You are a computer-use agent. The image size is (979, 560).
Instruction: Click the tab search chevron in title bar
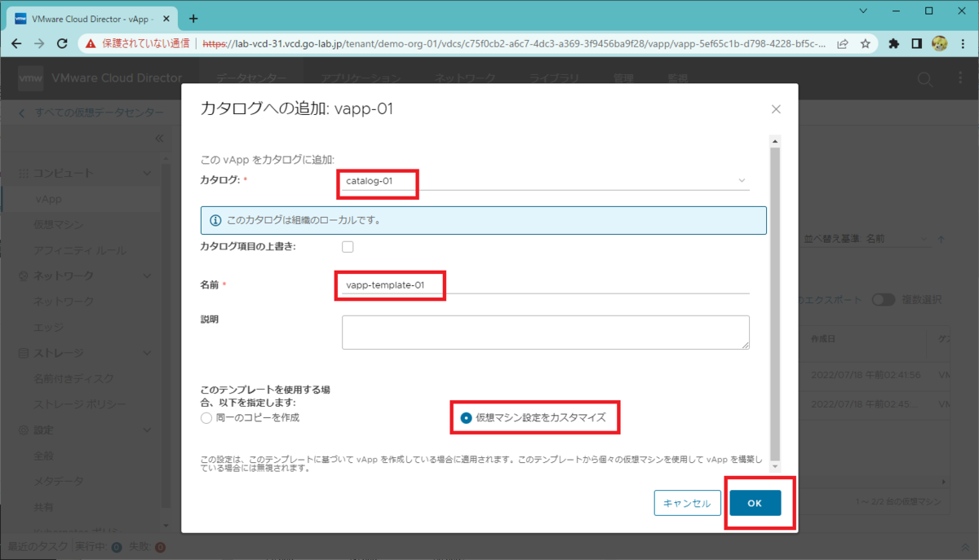(864, 11)
